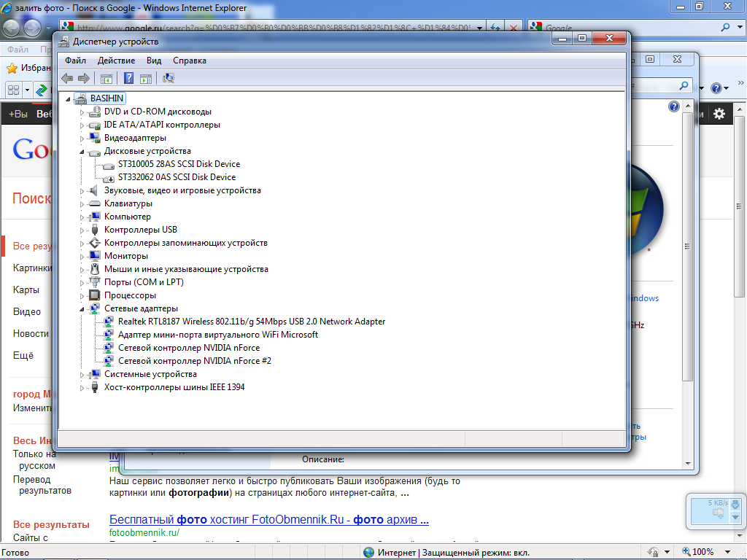
Task: Click the Процессоры chip icon
Action: [x=95, y=295]
